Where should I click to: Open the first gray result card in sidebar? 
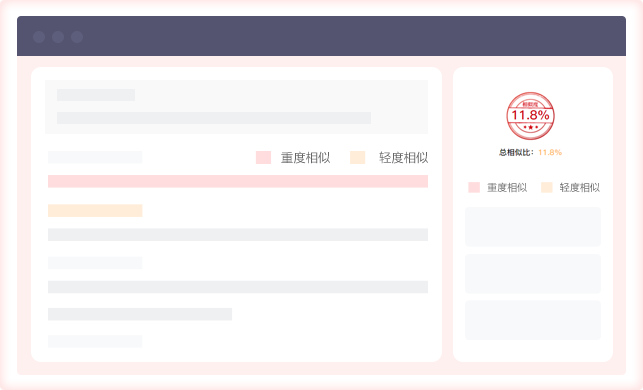[533, 227]
